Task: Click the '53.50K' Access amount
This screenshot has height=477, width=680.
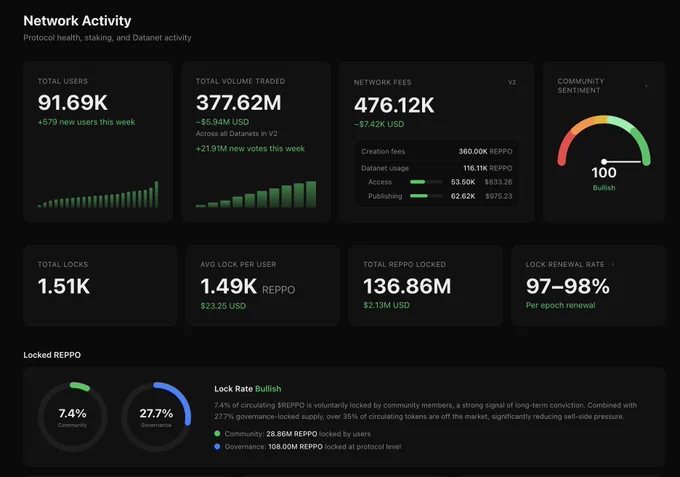Action: [463, 182]
